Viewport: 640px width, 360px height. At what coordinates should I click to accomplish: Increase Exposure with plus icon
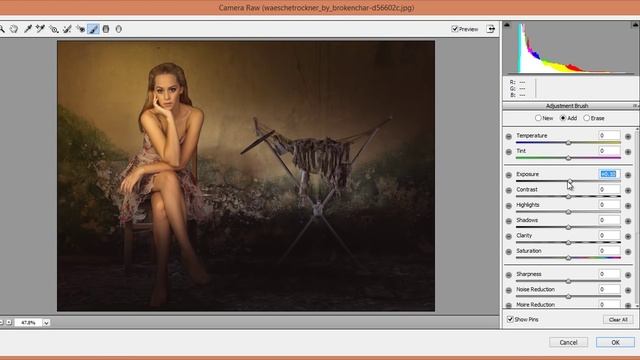coord(628,175)
